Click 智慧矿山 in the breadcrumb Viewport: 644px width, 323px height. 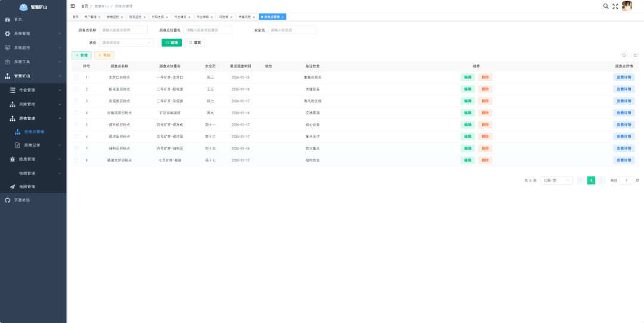coord(101,6)
